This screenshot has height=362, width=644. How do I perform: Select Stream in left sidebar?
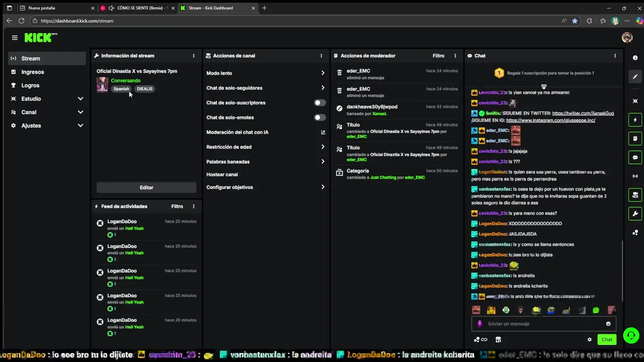47,58
